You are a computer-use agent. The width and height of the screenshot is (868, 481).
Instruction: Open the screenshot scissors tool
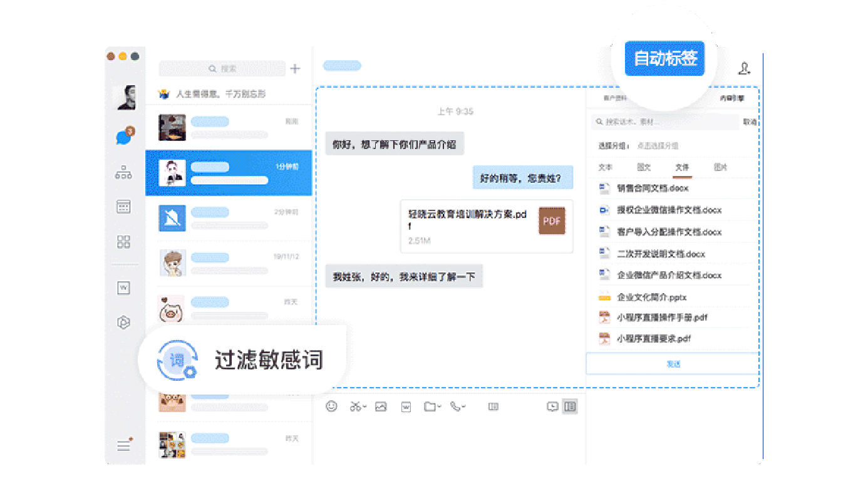[x=355, y=406]
